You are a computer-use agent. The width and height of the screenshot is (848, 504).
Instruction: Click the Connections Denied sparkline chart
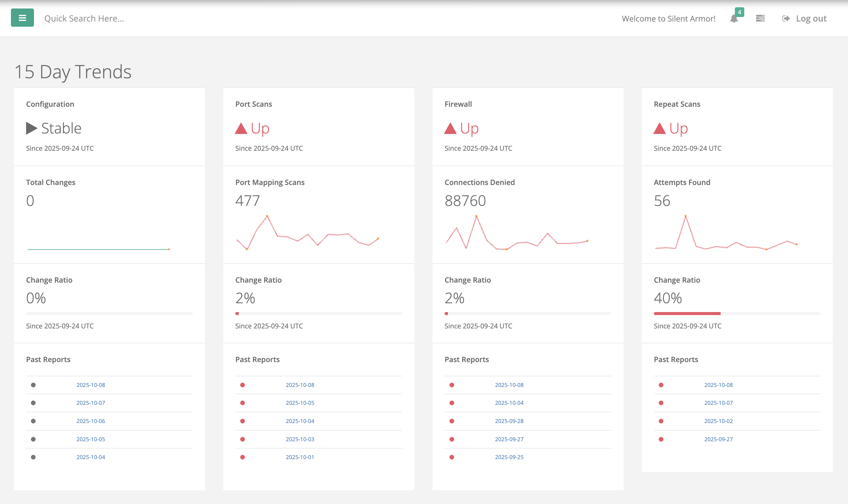point(517,233)
